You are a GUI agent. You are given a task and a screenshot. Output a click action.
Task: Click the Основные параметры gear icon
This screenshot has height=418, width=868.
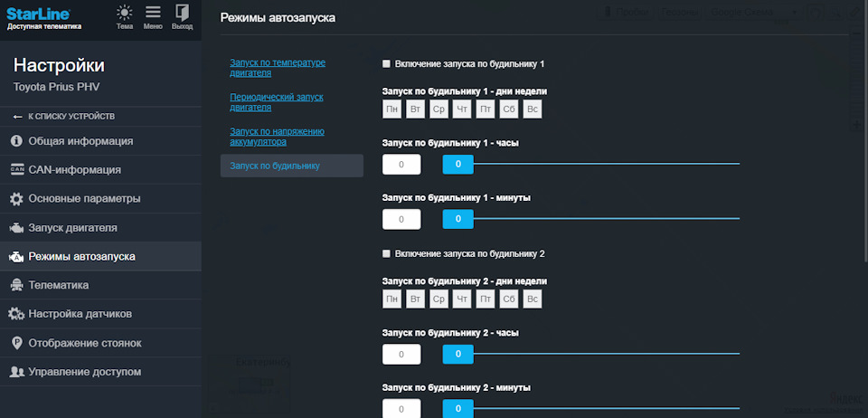coord(16,199)
